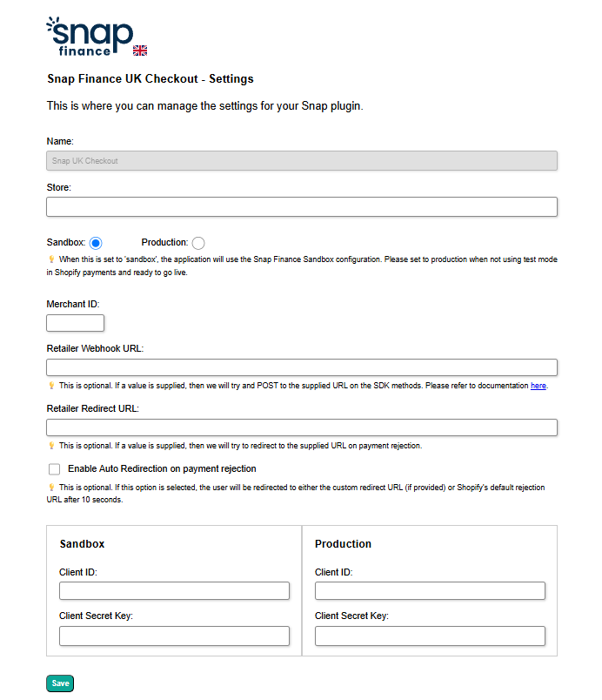Screen dimensions: 602x700
Task: Click the lightbulb icon beside redirect URL hint
Action: pyautogui.click(x=51, y=445)
